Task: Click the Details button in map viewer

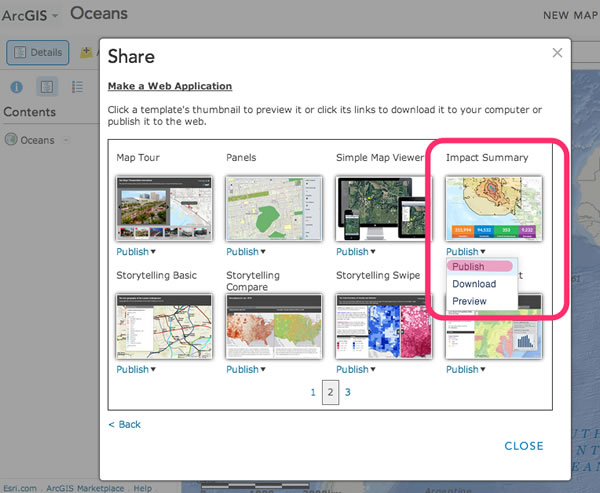Action: 38,52
